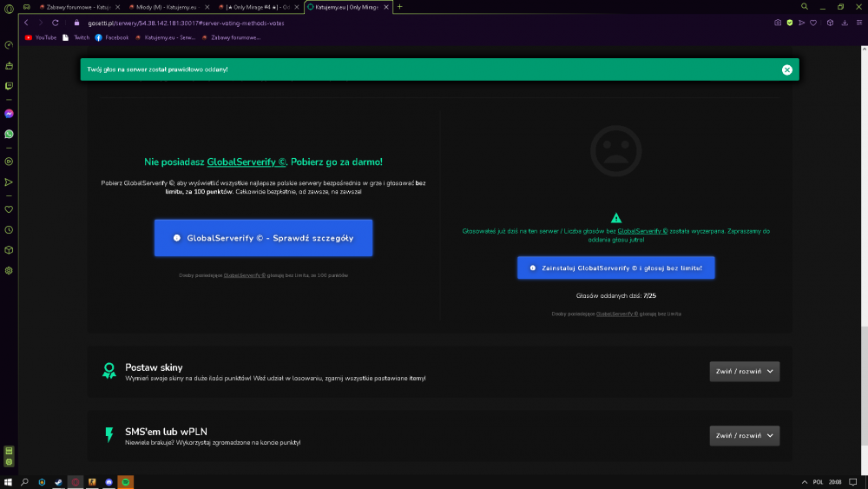Open the GlobalServerify link in the green heading
This screenshot has width=868, height=489.
(x=247, y=162)
